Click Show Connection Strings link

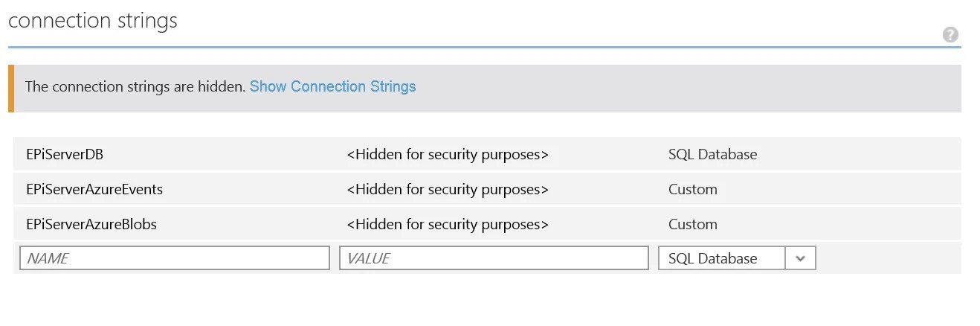click(332, 86)
